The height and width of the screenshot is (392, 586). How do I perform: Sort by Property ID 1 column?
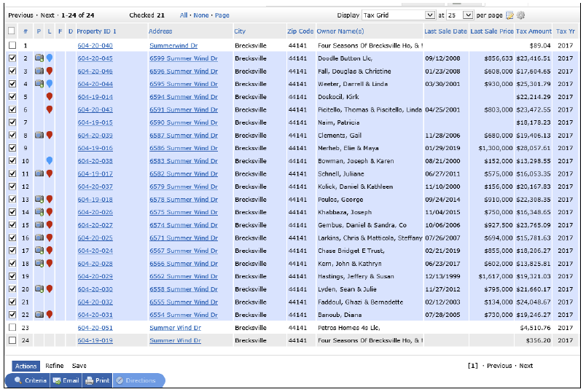(96, 31)
